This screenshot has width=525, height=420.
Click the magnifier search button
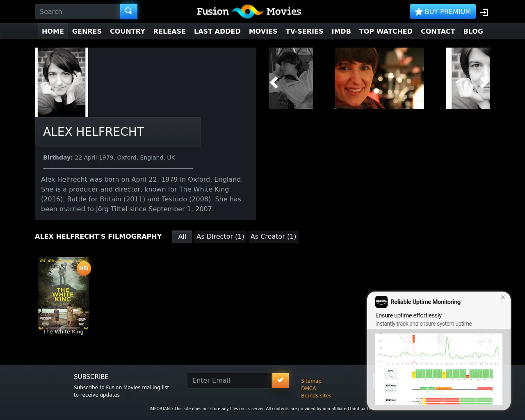pyautogui.click(x=128, y=11)
